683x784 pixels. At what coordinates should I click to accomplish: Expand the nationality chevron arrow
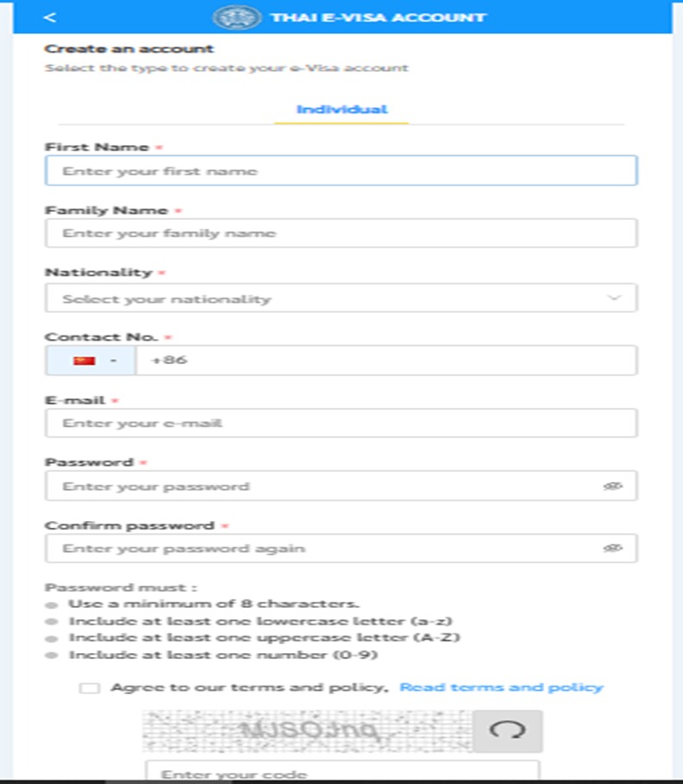click(x=616, y=298)
